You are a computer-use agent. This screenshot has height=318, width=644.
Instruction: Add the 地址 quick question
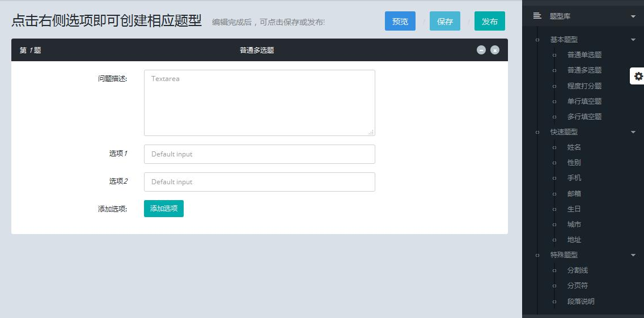pos(574,240)
